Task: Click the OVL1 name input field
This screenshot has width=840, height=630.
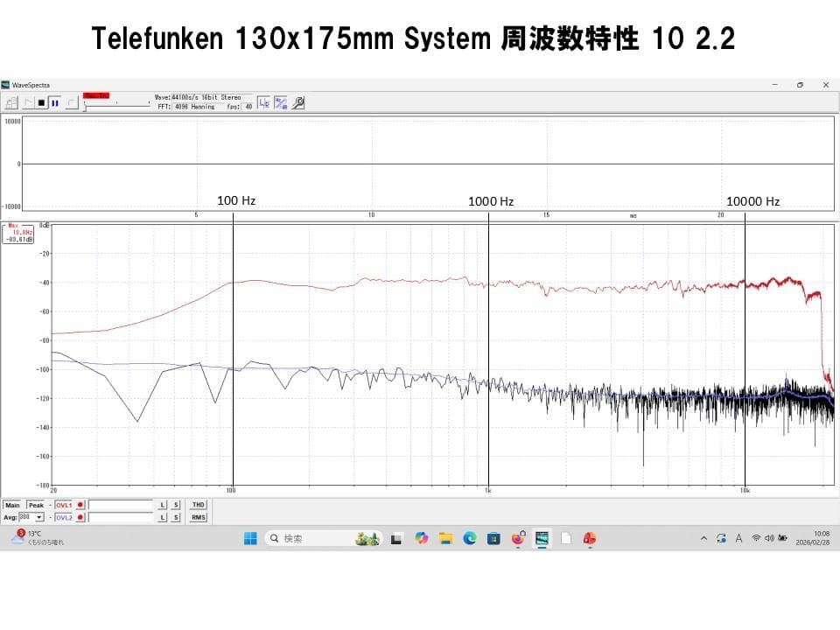Action: point(121,505)
